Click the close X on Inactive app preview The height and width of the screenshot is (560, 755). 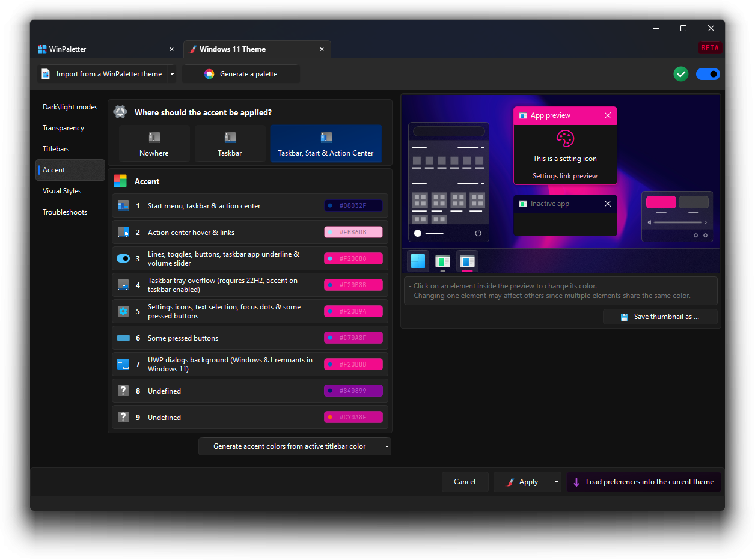coord(607,204)
